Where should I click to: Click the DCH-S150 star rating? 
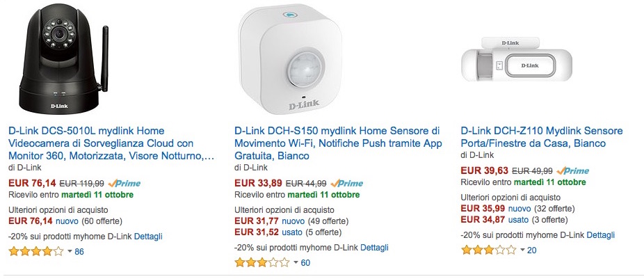tap(261, 262)
